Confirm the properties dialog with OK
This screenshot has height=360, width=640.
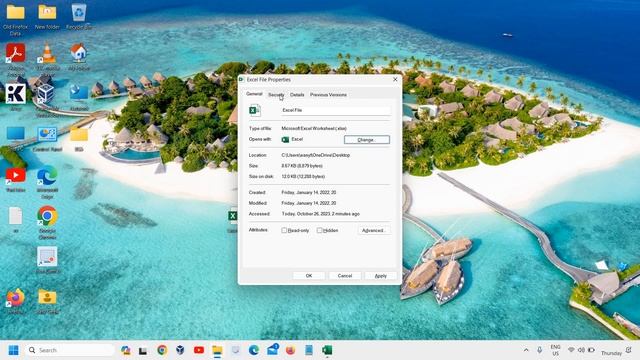pos(309,276)
